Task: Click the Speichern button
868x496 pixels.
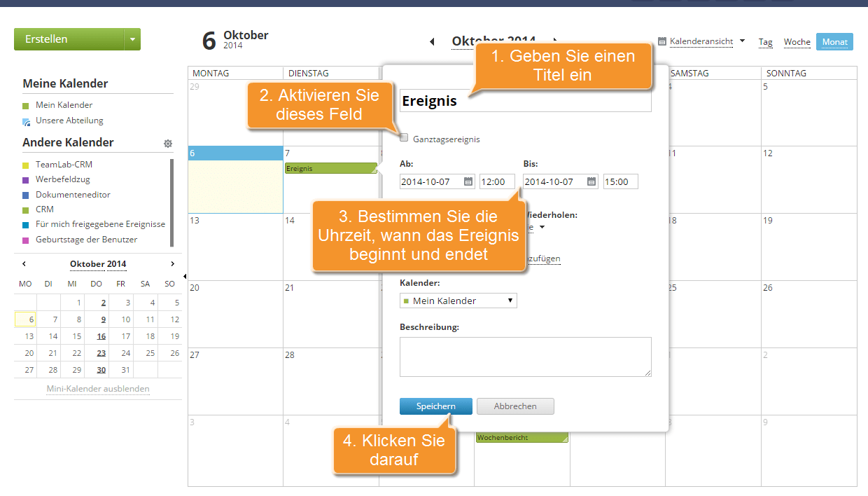Action: 435,406
